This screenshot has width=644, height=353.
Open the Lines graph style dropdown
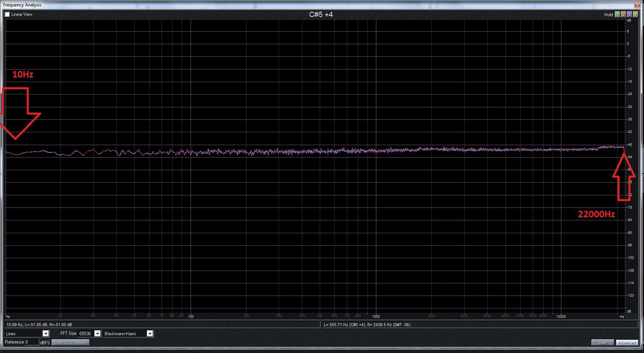click(45, 333)
